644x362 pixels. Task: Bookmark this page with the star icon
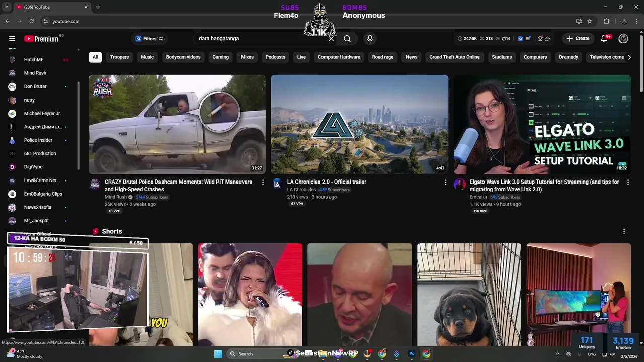[590, 21]
